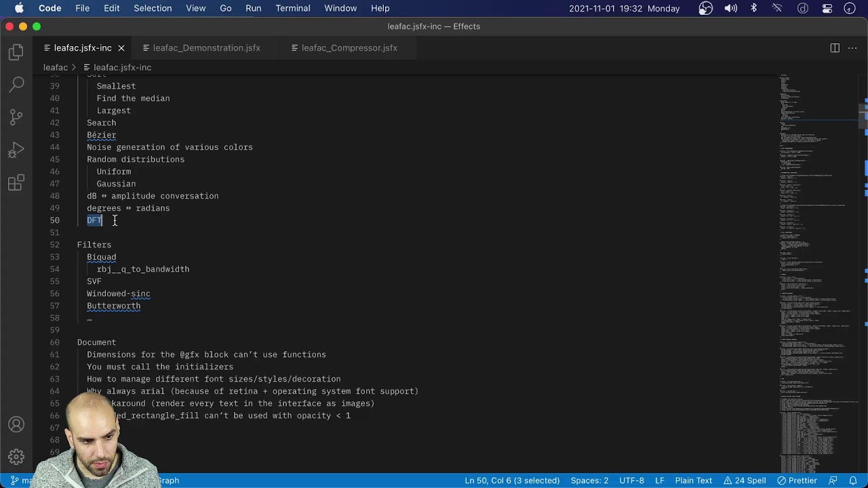
Task: Close the leafac.jsfx-inc tab
Action: pyautogui.click(x=121, y=48)
